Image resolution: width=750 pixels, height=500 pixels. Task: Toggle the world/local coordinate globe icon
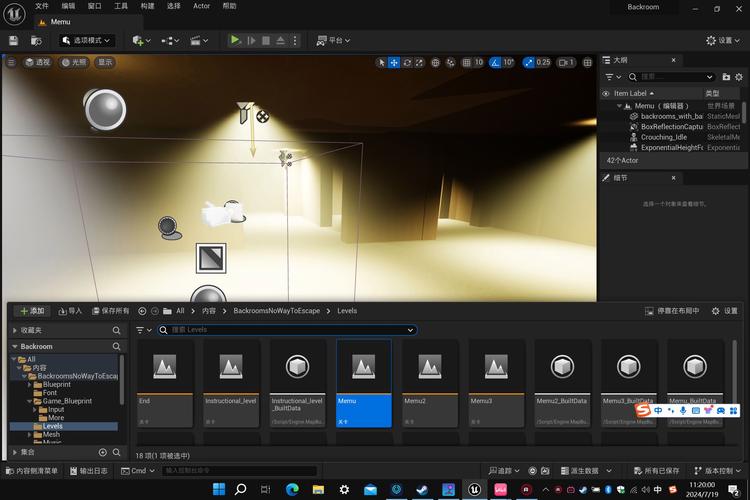click(x=435, y=63)
